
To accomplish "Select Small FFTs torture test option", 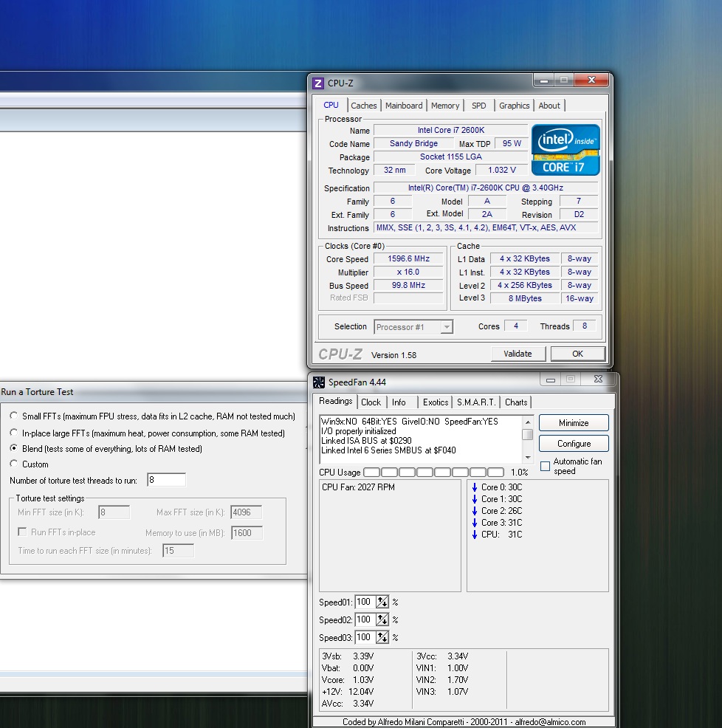I will click(14, 416).
